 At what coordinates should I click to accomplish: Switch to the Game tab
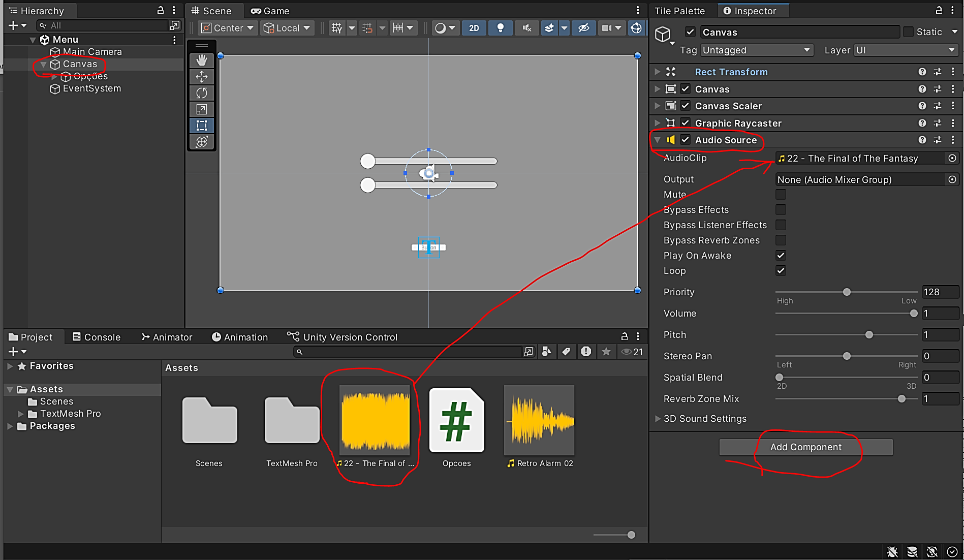click(270, 11)
